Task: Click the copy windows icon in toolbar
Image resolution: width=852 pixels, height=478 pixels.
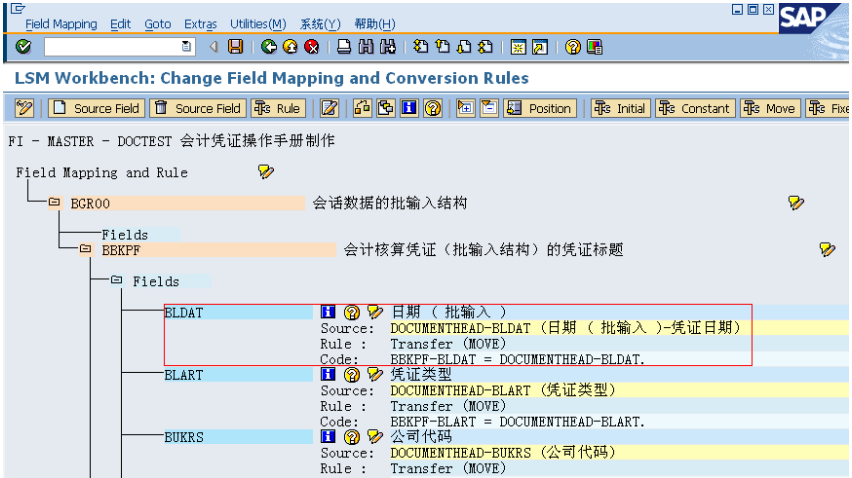Action: click(386, 108)
